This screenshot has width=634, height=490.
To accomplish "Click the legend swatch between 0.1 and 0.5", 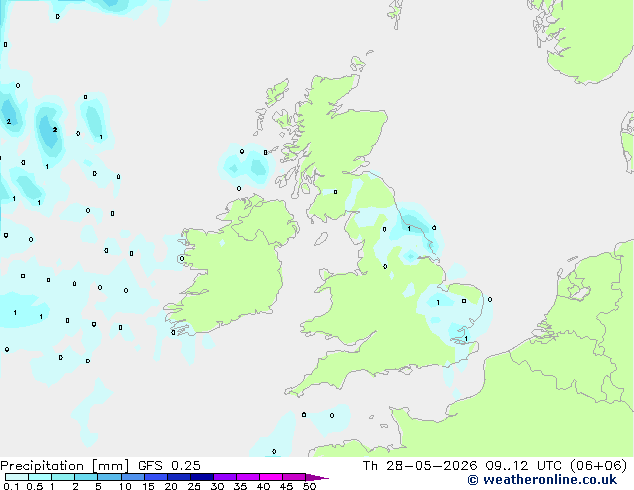I will point(17,477).
